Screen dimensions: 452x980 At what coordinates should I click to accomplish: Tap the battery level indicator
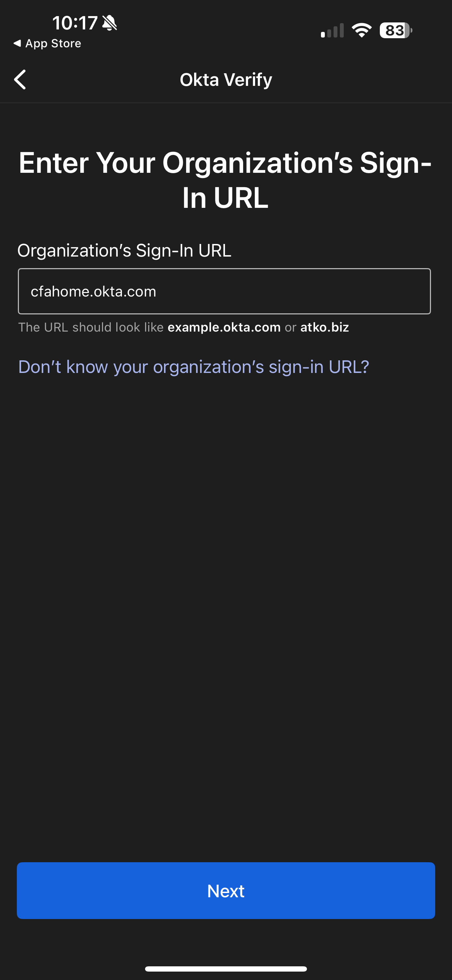coord(395,30)
